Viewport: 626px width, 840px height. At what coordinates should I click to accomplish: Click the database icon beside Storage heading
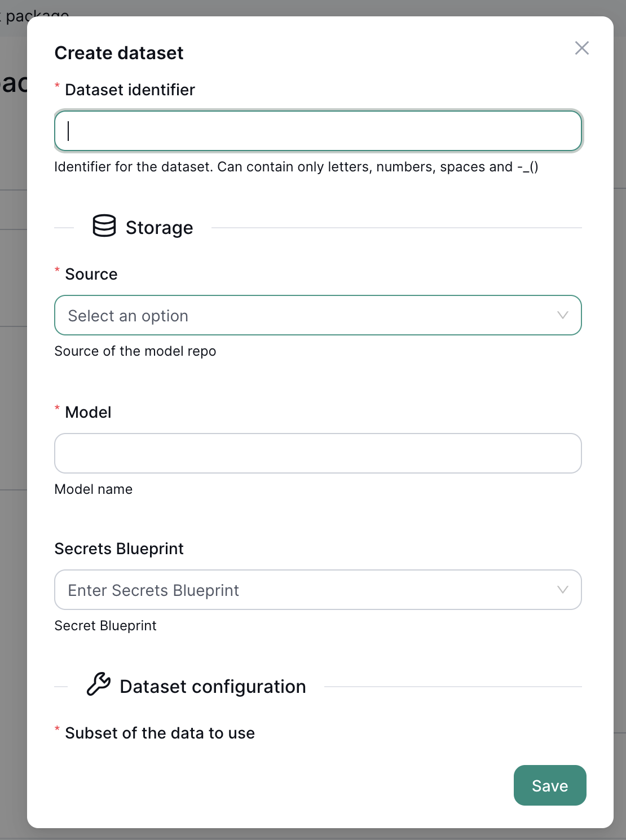tap(103, 227)
